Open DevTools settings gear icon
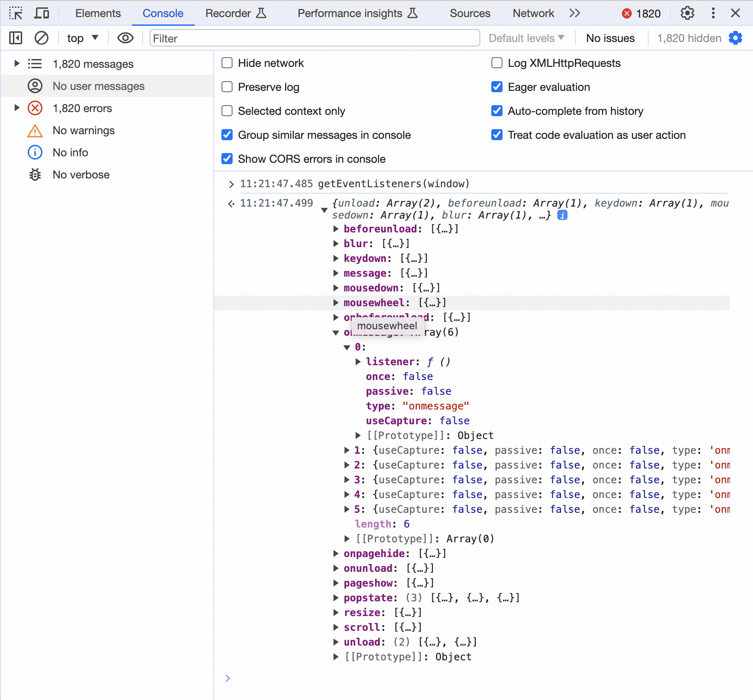 pos(687,13)
